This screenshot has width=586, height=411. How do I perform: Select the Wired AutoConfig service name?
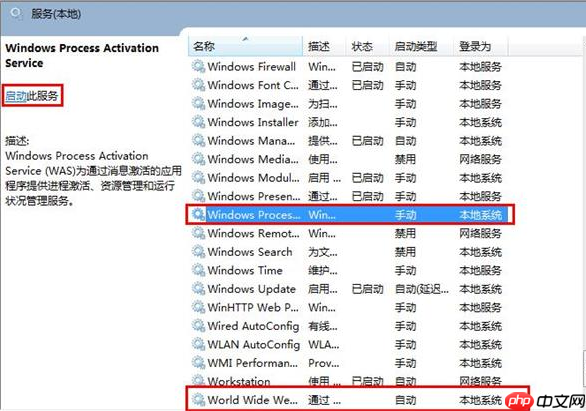click(253, 326)
